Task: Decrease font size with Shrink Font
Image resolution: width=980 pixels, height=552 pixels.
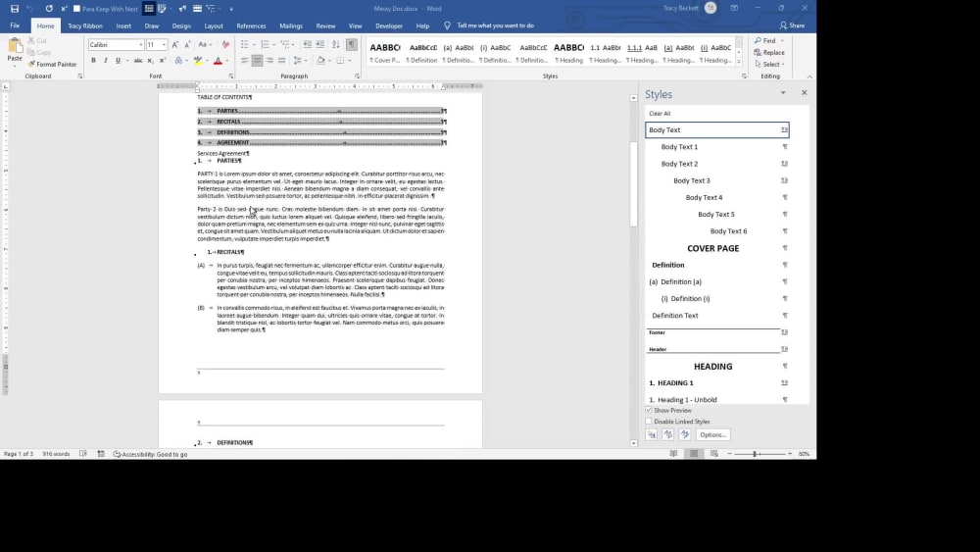Action: pos(187,44)
